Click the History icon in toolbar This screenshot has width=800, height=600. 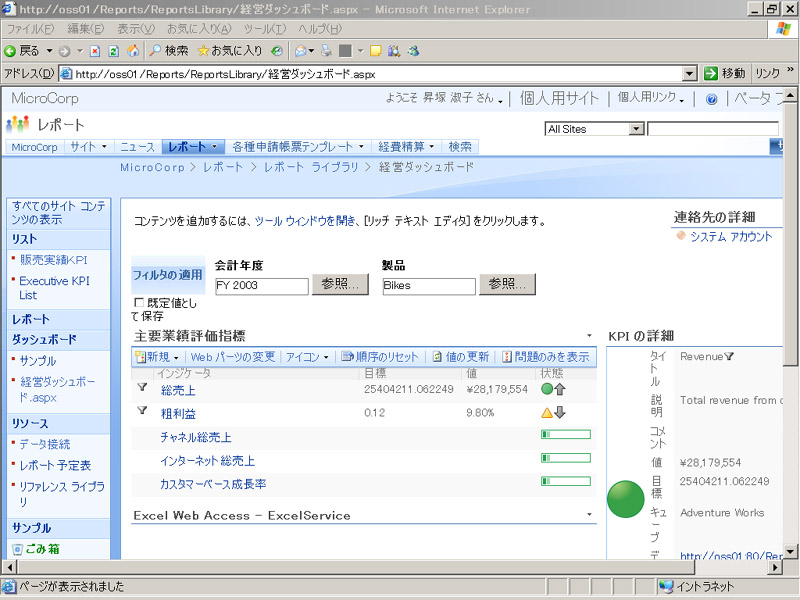click(x=277, y=51)
